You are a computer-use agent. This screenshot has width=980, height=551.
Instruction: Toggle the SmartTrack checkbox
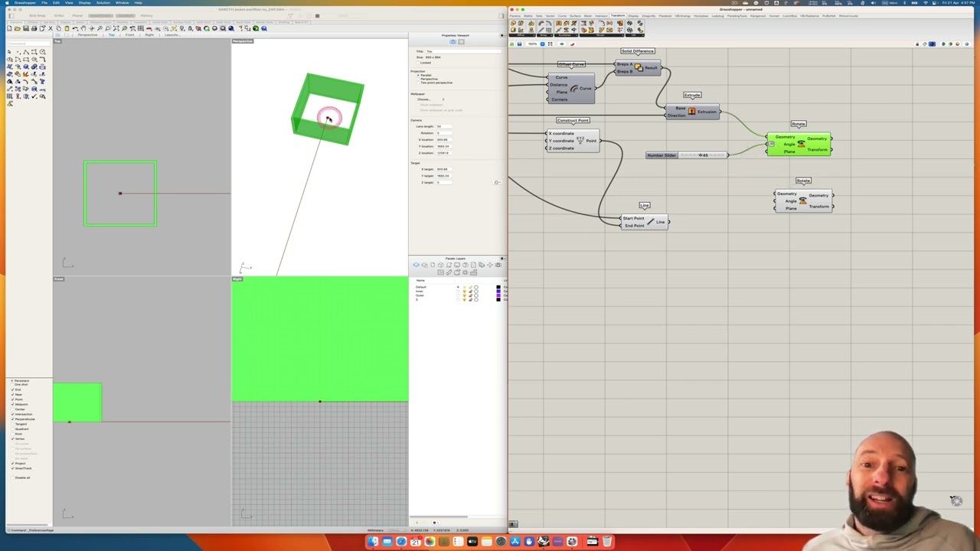(x=13, y=468)
